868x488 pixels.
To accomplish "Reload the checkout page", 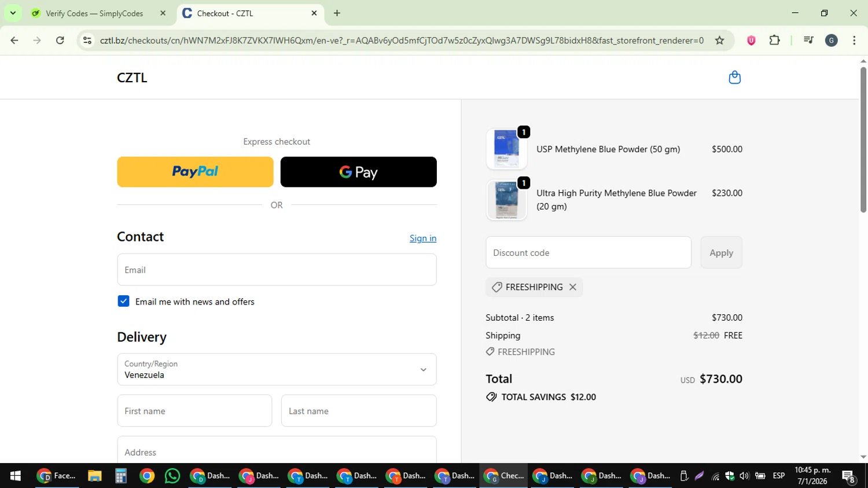I will tap(60, 41).
